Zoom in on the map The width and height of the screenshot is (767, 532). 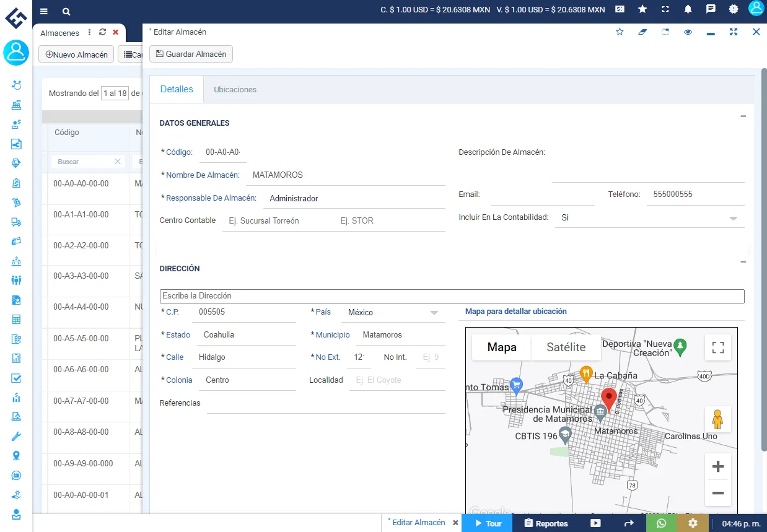coord(718,466)
